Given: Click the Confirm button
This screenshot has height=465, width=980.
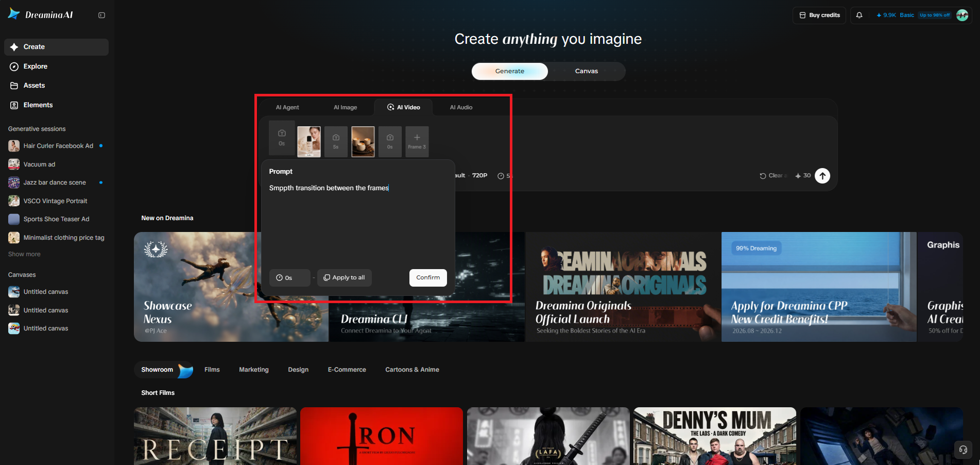Looking at the screenshot, I should 428,278.
